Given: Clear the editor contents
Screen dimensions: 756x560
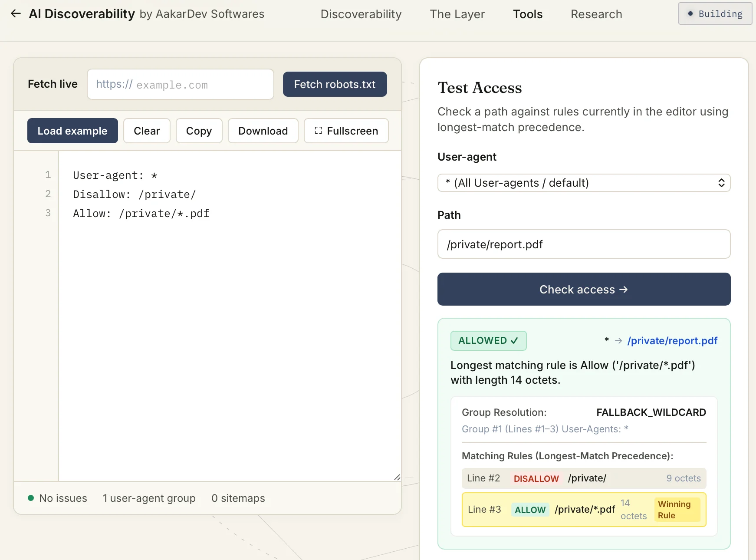Looking at the screenshot, I should pyautogui.click(x=147, y=131).
